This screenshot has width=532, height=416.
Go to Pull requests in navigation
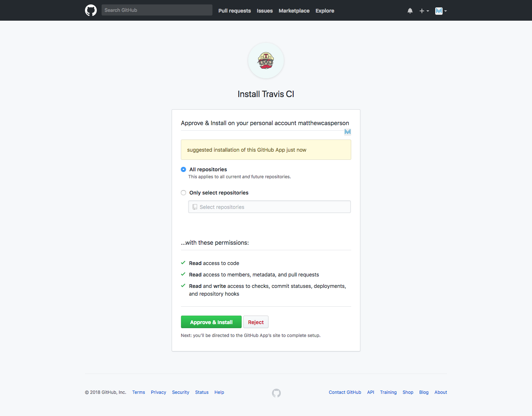click(234, 11)
